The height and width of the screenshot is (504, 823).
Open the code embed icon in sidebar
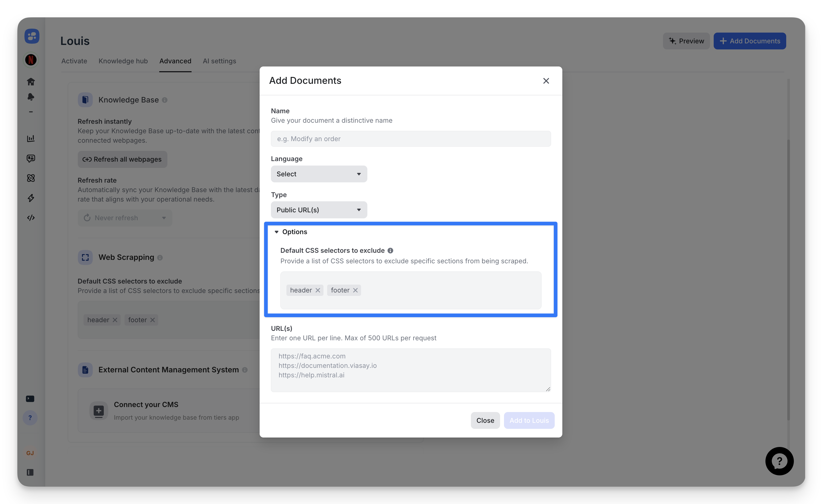pyautogui.click(x=31, y=218)
